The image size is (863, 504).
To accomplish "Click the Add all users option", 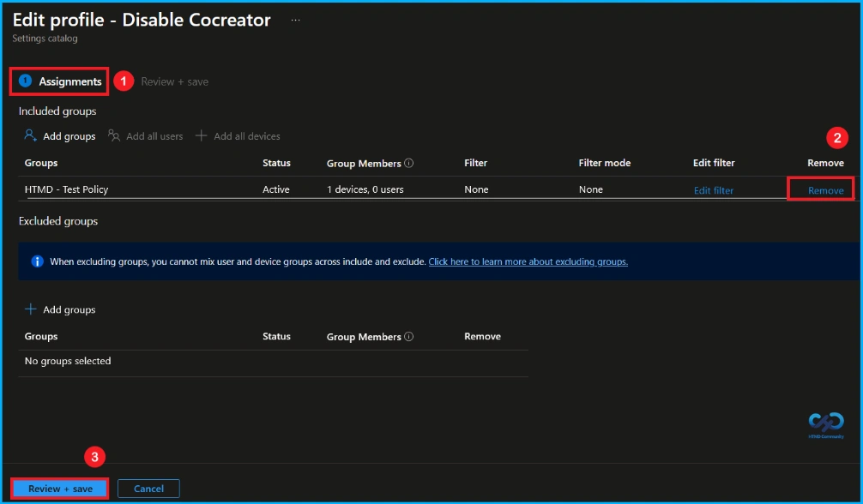I will (x=146, y=136).
